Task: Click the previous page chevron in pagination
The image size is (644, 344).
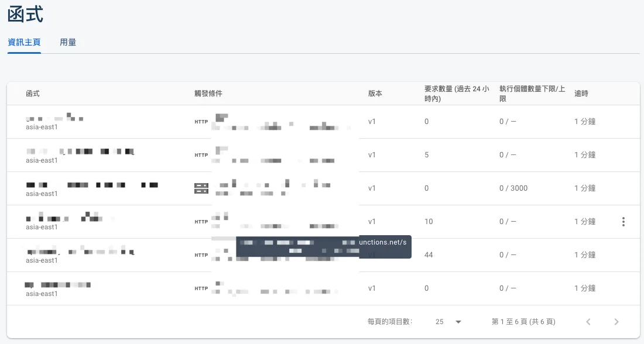Action: tap(588, 322)
